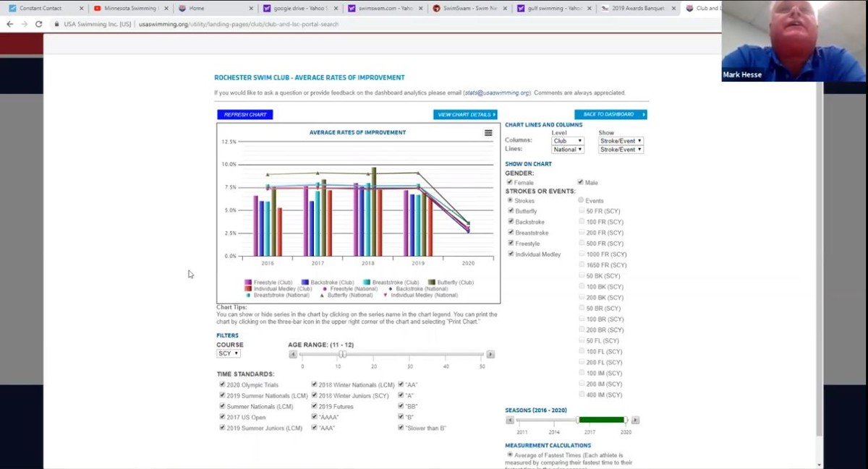Click the browser reload icon

tap(38, 24)
